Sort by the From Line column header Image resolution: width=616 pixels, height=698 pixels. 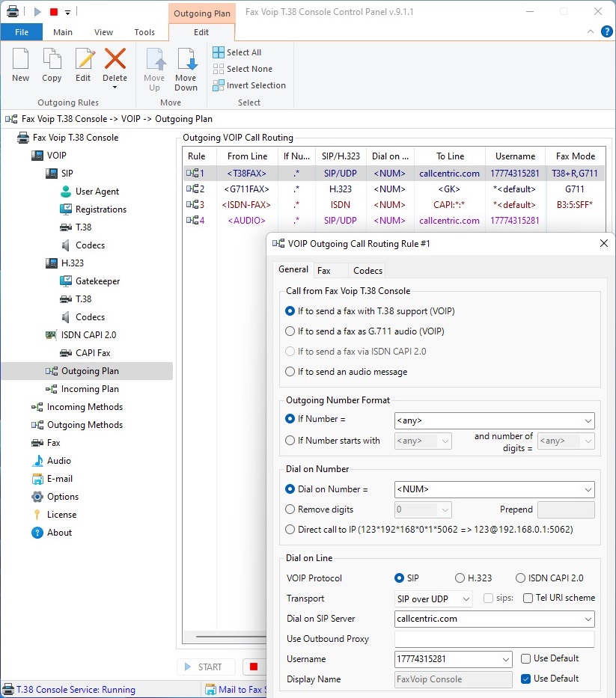247,156
